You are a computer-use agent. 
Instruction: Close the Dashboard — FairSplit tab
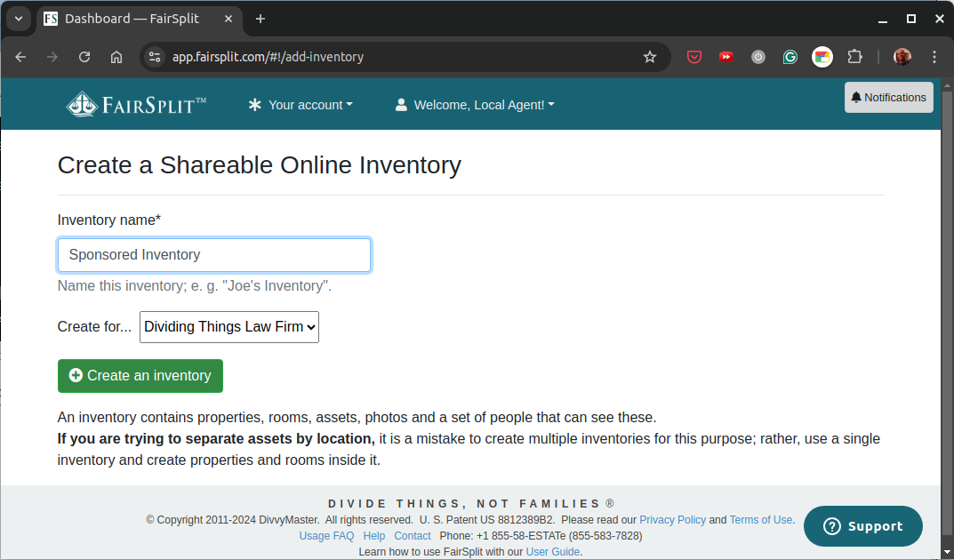click(228, 19)
